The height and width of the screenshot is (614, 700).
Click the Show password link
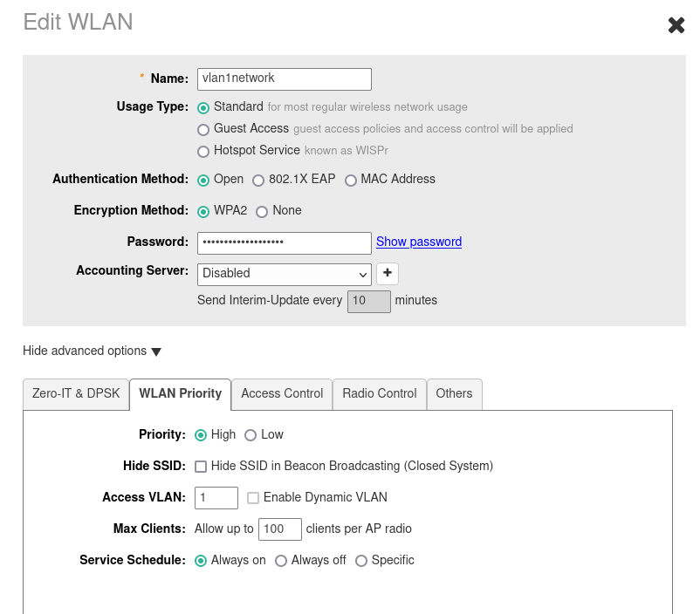(418, 242)
